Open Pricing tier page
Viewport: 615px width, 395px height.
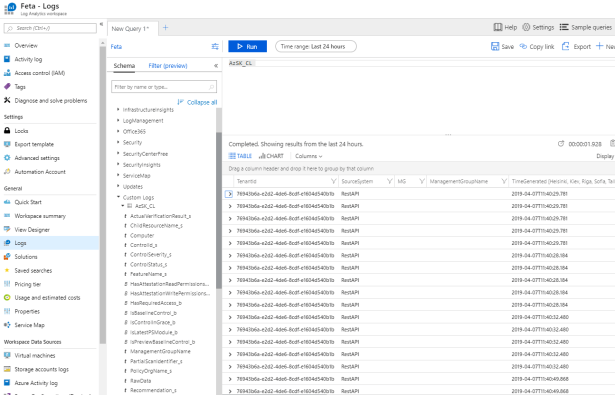tap(27, 284)
